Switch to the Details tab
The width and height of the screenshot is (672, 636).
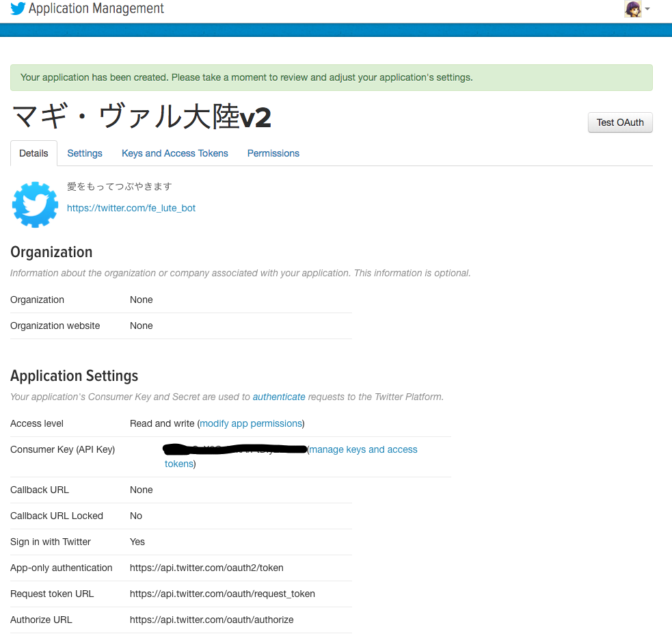[34, 154]
